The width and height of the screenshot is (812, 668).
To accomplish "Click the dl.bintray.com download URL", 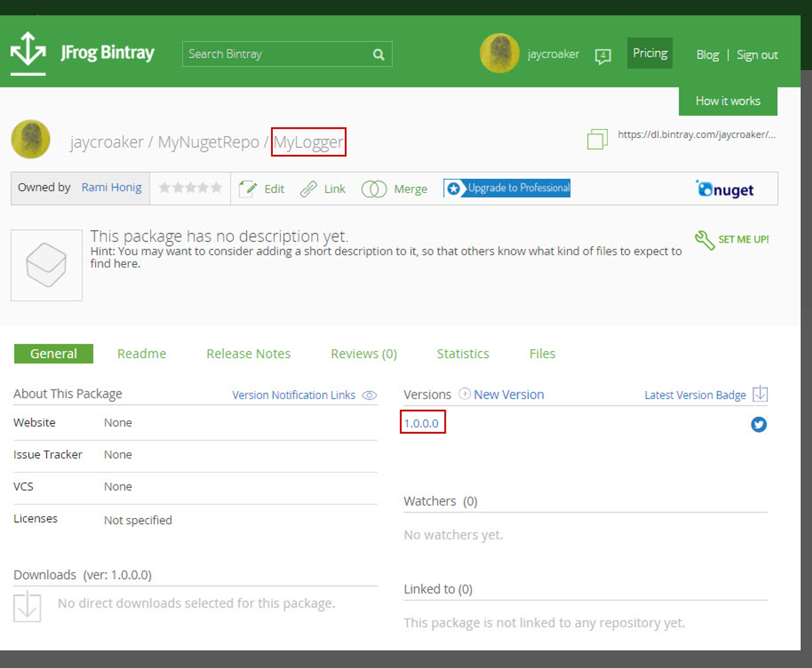I will pos(697,135).
